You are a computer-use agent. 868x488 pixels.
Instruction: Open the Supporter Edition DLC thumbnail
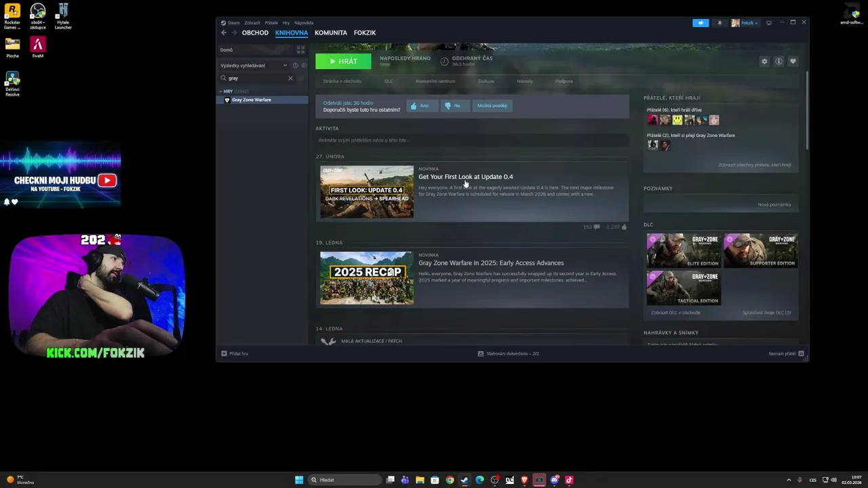[x=760, y=251]
